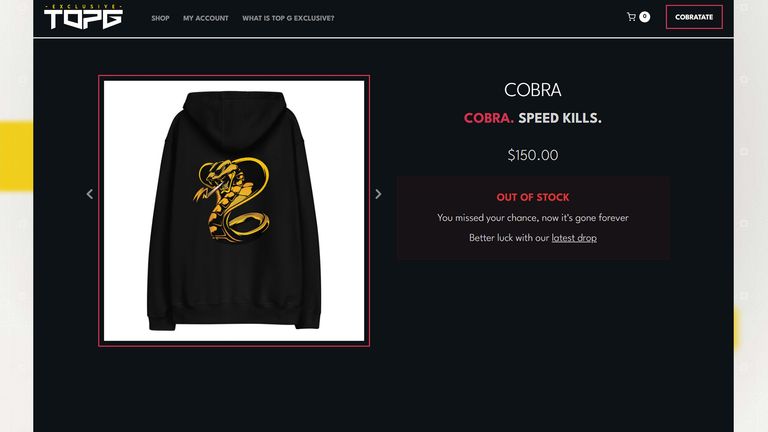This screenshot has width=768, height=432.
Task: Click the TOPG logo
Action: click(x=83, y=17)
